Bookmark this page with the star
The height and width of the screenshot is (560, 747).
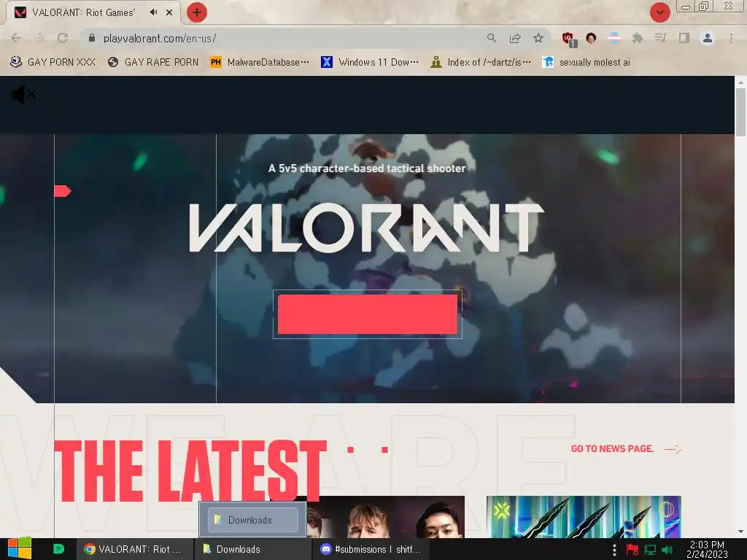tap(538, 38)
